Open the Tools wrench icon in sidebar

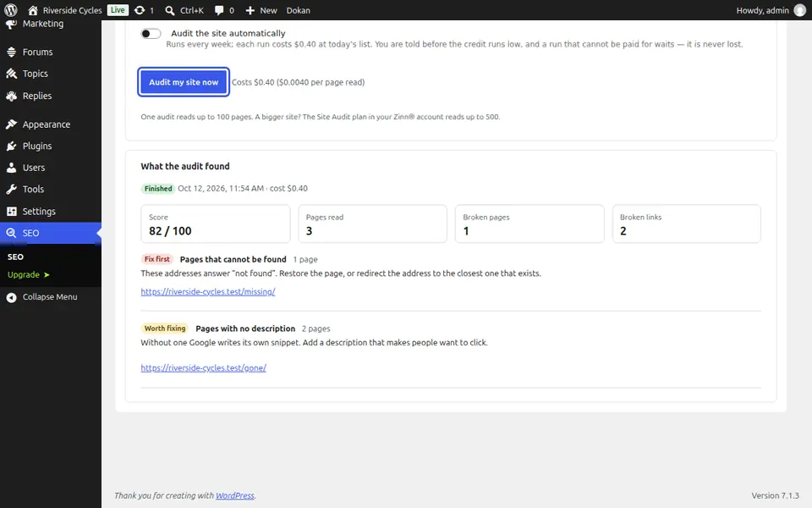(11, 189)
